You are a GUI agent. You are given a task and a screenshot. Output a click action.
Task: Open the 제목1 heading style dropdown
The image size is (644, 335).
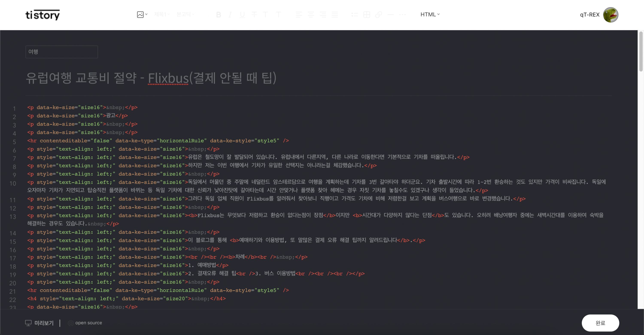pos(161,14)
